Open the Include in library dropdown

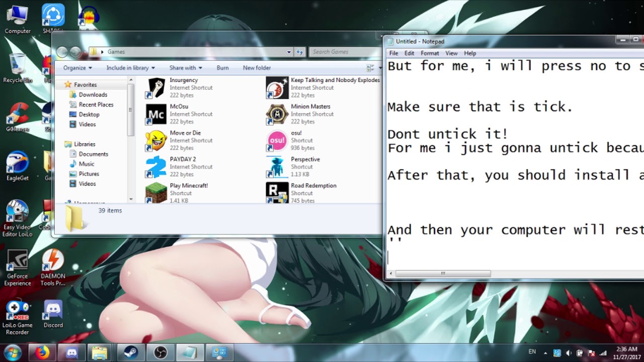[x=130, y=68]
